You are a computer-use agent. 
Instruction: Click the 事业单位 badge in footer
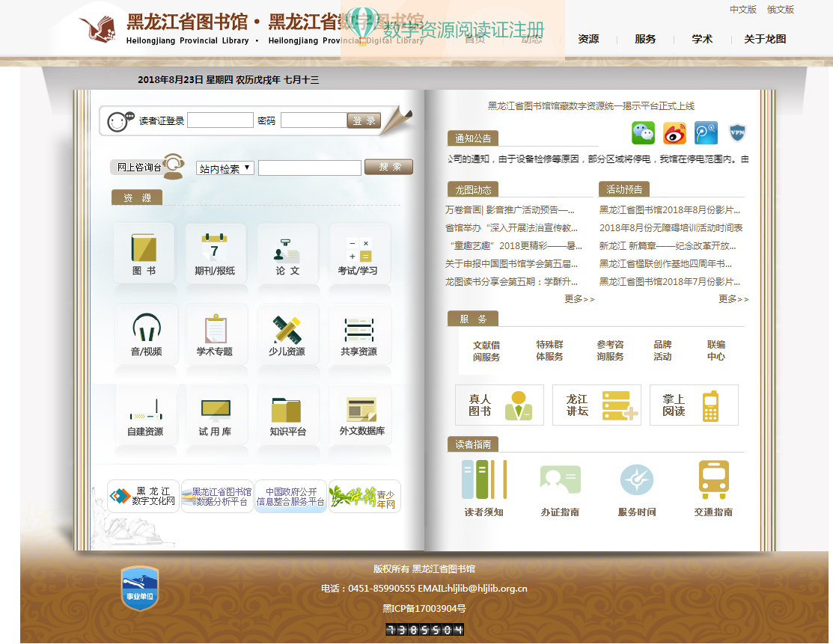tap(140, 588)
